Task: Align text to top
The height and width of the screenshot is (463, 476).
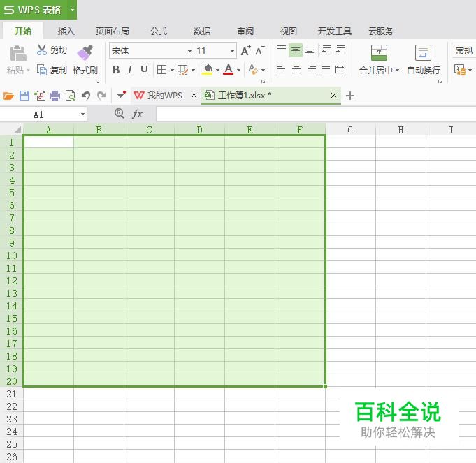Action: click(x=282, y=50)
